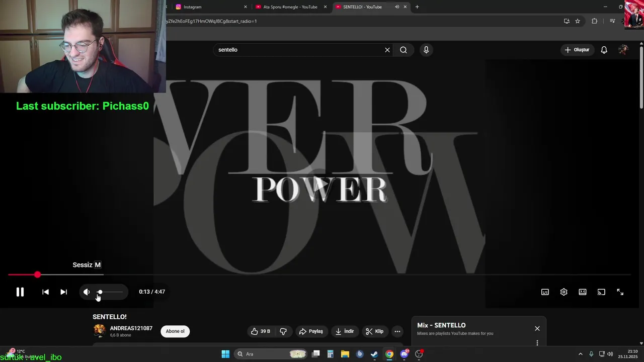
Task: Open more actions three-dot menu
Action: coord(397,331)
